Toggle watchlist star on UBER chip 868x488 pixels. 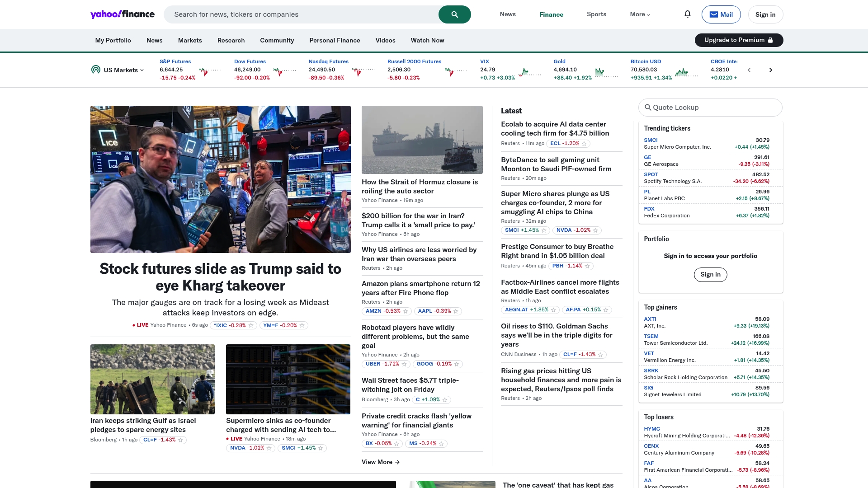coord(404,364)
